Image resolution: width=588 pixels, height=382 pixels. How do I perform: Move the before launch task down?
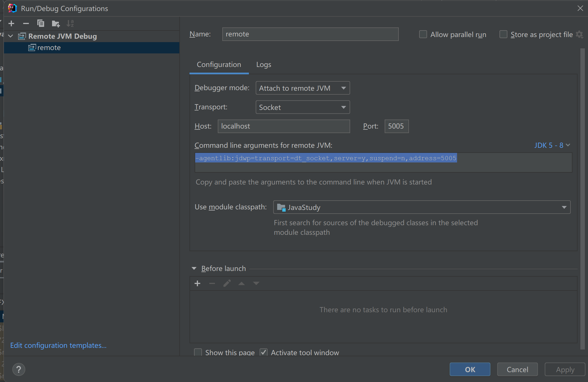click(x=256, y=283)
